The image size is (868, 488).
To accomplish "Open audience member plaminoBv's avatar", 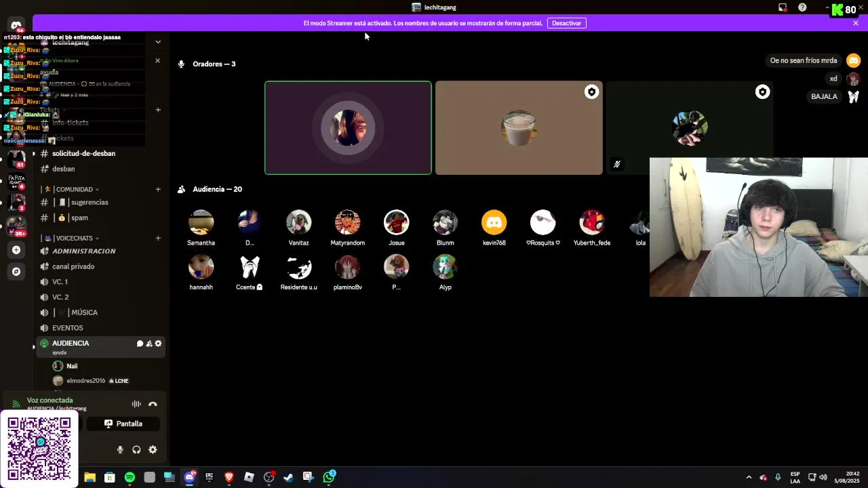I will 347,267.
